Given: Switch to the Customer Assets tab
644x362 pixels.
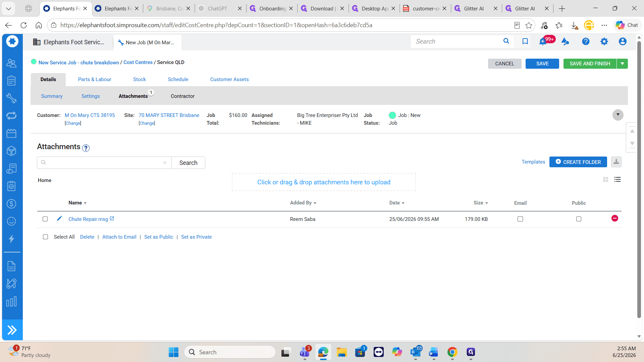Looking at the screenshot, I should 229,79.
